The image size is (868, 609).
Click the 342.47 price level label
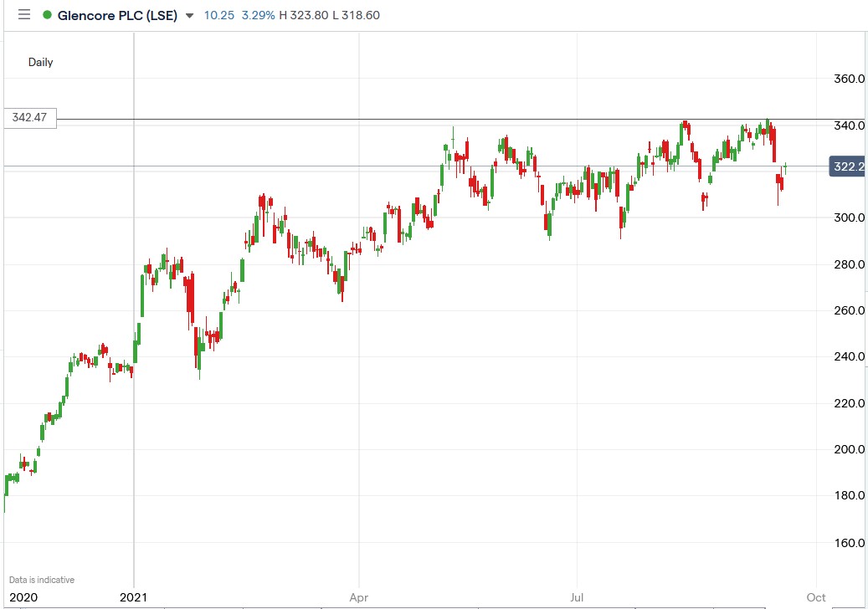click(29, 118)
